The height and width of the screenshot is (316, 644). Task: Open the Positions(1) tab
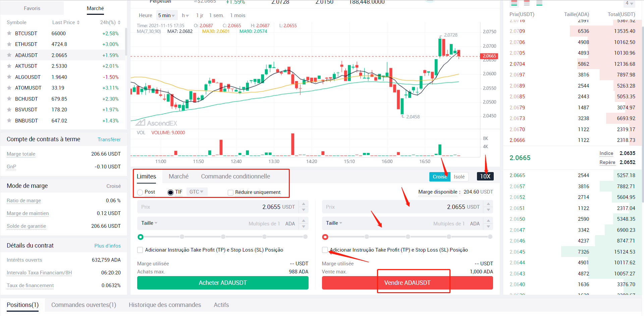(23, 305)
